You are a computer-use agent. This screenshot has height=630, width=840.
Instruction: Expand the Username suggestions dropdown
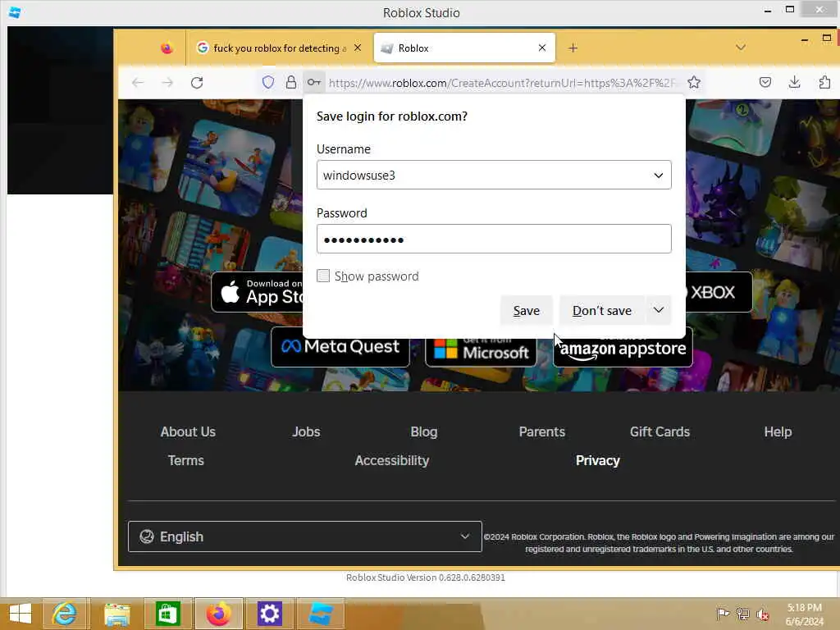(x=659, y=176)
